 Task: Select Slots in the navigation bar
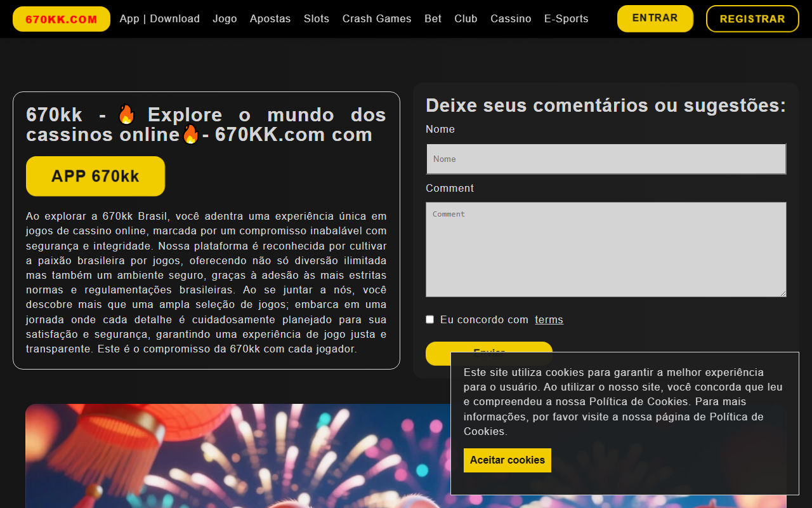317,19
